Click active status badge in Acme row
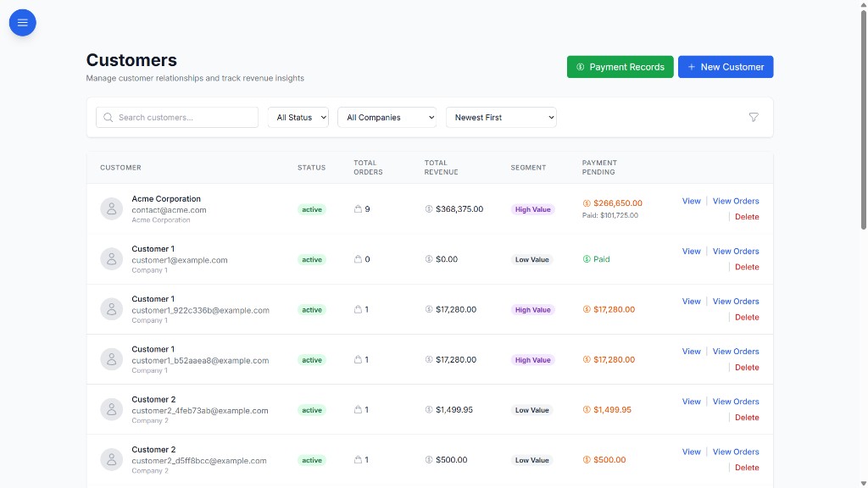Image resolution: width=868 pixels, height=488 pixels. [x=312, y=210]
